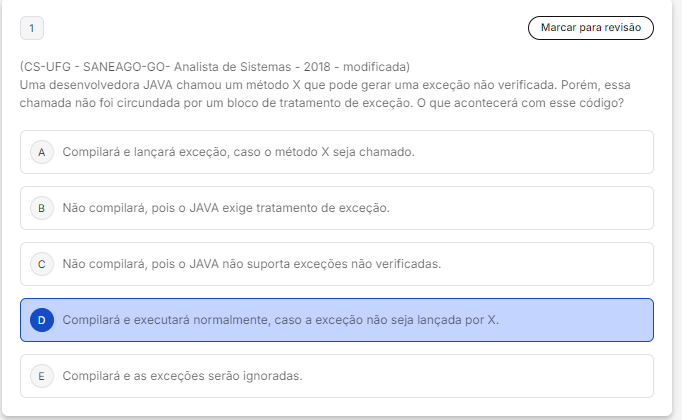Screen dimensions: 682x420
Task: Choose answer 'Compilará e as exceções serão ignoradas'
Action: [x=182, y=376]
